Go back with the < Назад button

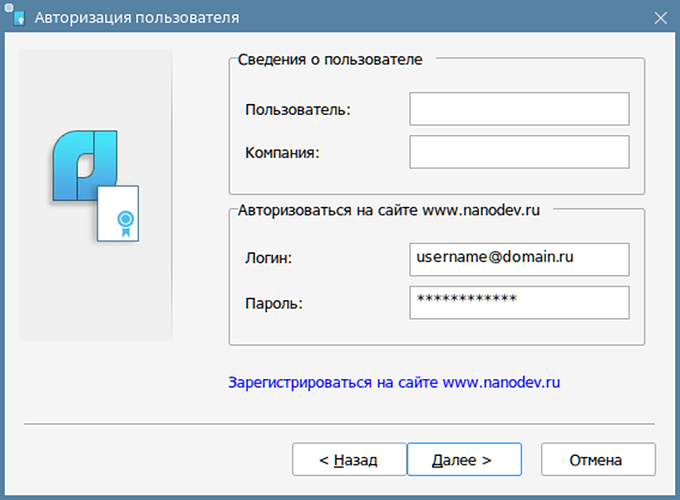coord(349,460)
